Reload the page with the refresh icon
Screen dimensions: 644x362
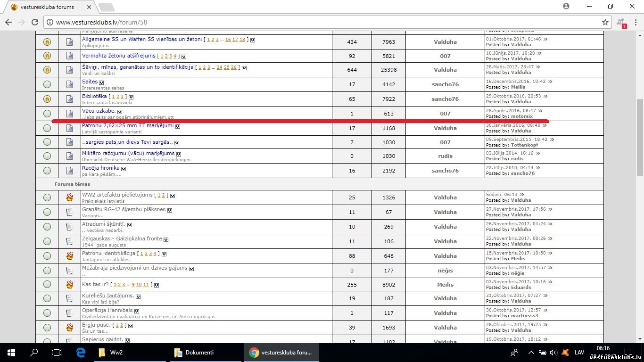[x=34, y=22]
